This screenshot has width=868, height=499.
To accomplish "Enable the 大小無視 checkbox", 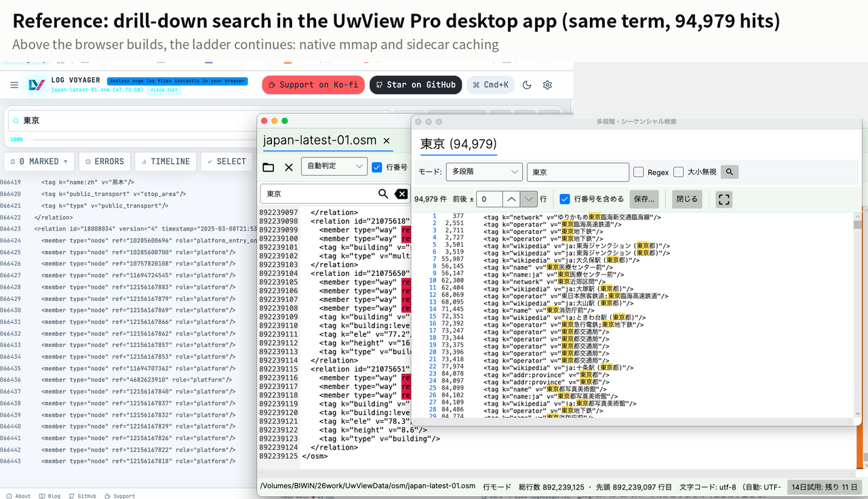I will [x=679, y=172].
